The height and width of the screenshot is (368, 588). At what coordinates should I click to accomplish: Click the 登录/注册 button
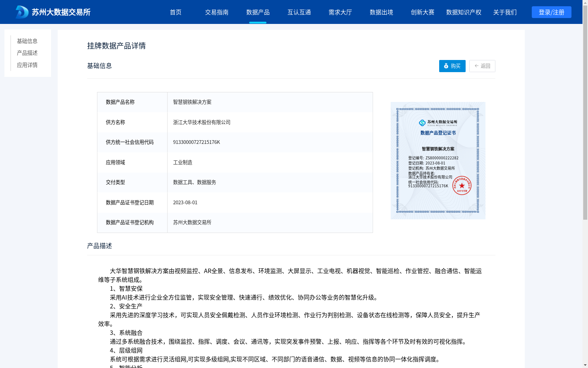[552, 12]
